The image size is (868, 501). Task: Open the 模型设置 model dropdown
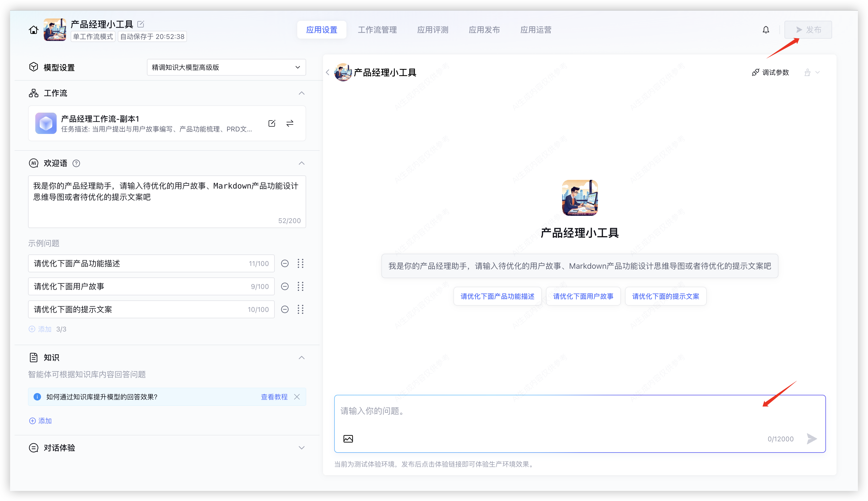226,68
